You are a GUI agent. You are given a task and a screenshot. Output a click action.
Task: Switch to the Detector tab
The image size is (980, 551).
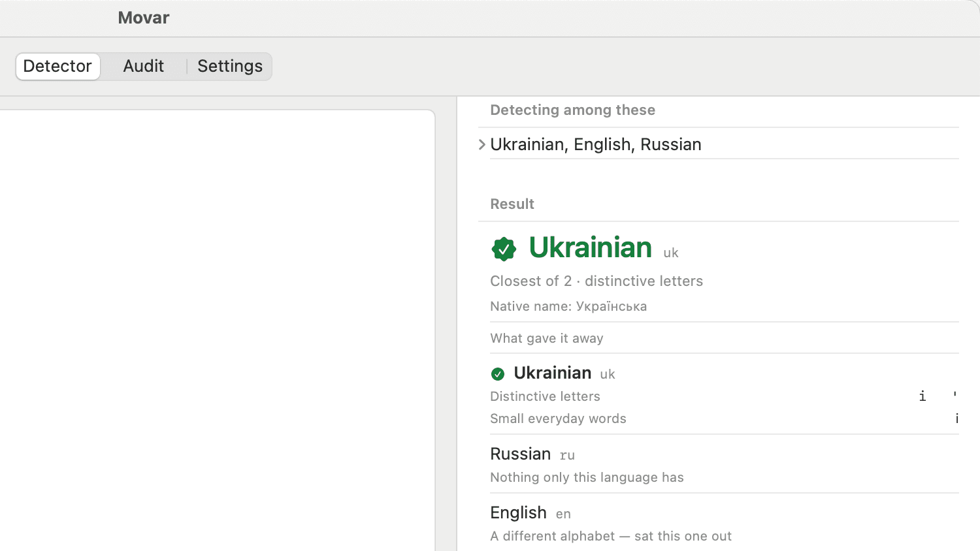57,67
